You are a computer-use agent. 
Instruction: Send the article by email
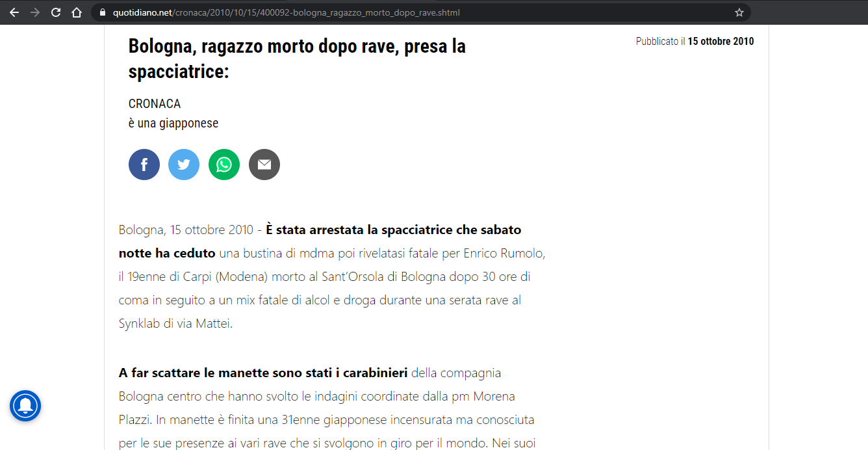tap(264, 165)
